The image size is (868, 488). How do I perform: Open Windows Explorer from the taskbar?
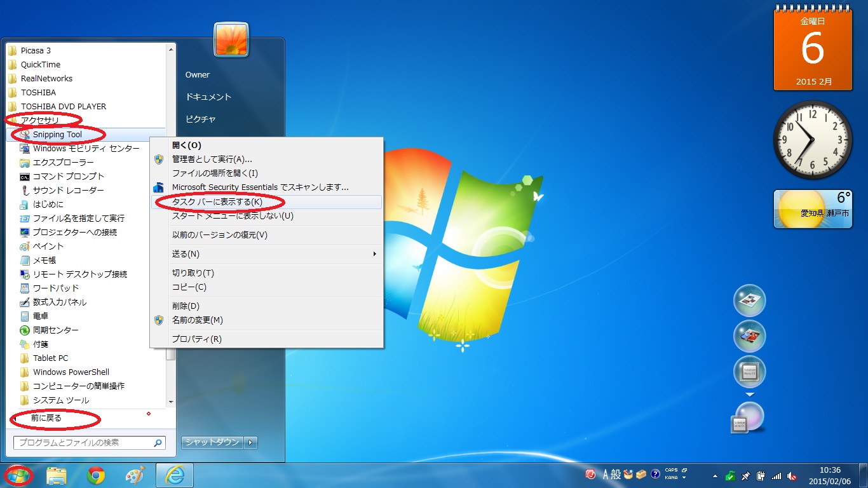click(57, 475)
